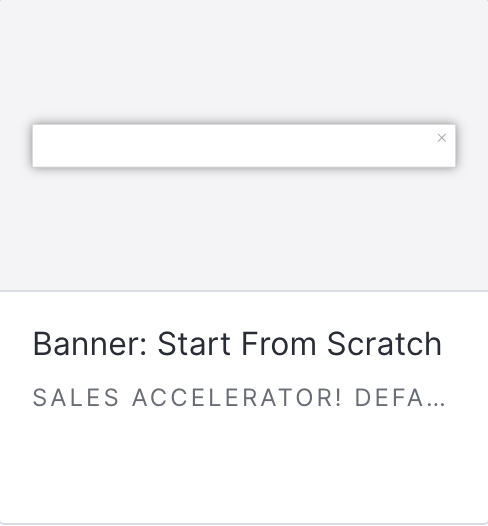Click the white card footer below the subtitle

244,466
